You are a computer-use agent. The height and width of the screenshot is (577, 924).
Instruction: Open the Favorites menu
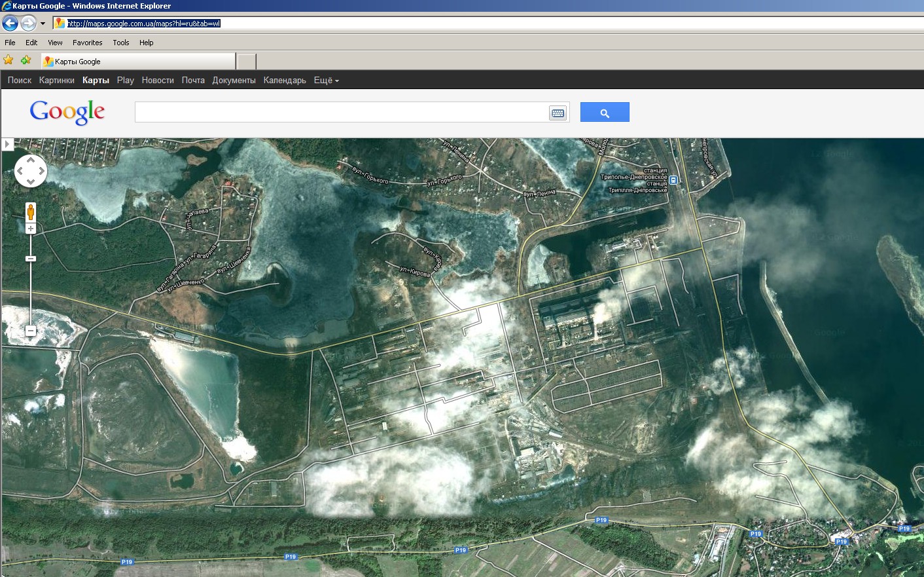(x=87, y=43)
